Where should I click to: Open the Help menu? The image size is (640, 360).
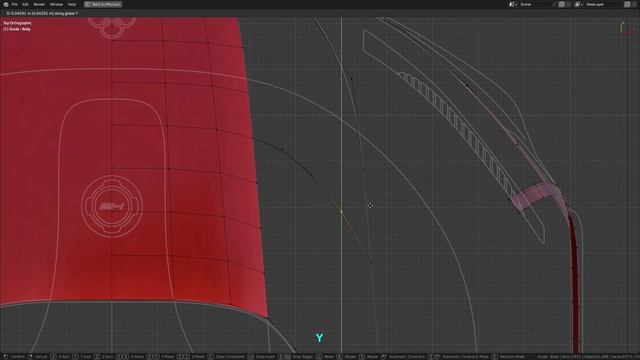[72, 4]
